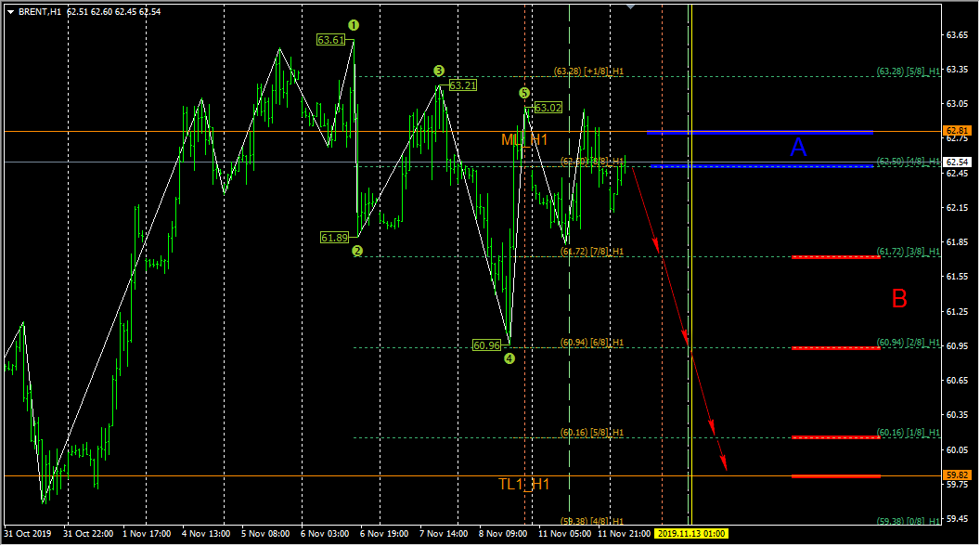Click the (63.28) [5/8]_H1 right-side label
980x546 pixels.
909,71
